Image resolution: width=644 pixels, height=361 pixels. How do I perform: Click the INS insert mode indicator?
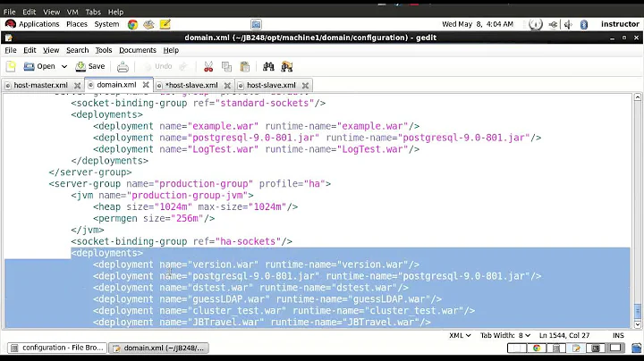click(x=618, y=336)
